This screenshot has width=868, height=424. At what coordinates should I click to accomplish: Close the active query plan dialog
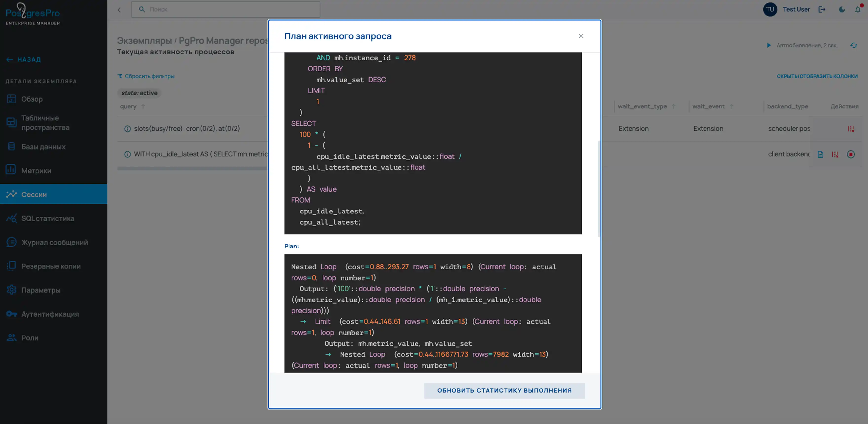coord(580,36)
